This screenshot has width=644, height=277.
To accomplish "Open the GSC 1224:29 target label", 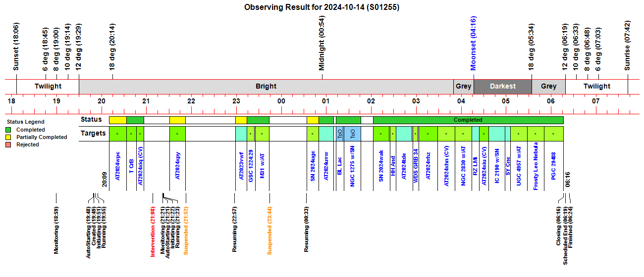I will tap(251, 166).
